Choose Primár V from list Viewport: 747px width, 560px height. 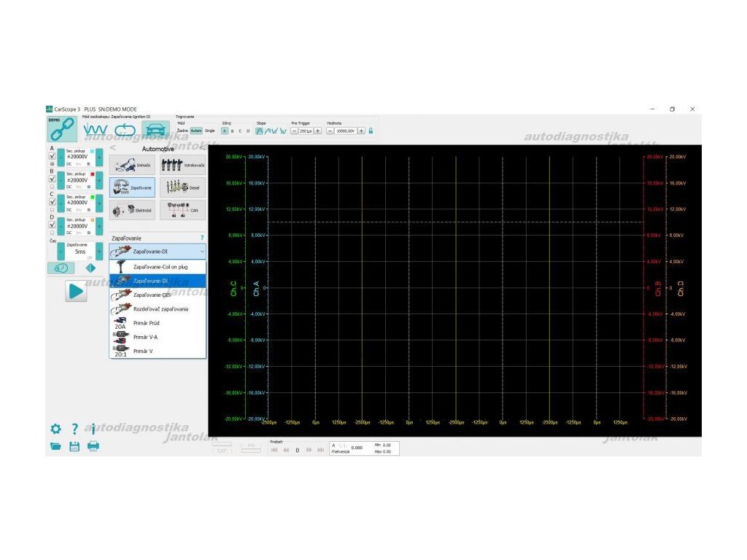[158, 351]
